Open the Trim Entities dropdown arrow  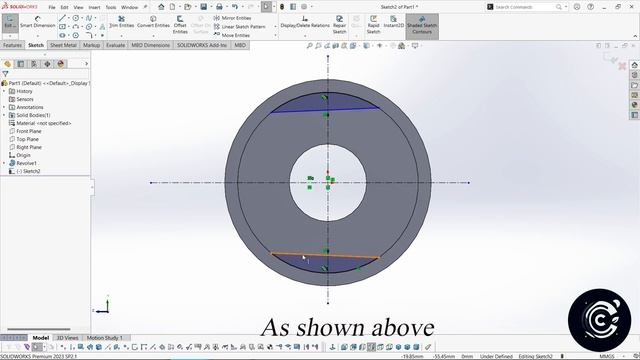click(x=121, y=36)
